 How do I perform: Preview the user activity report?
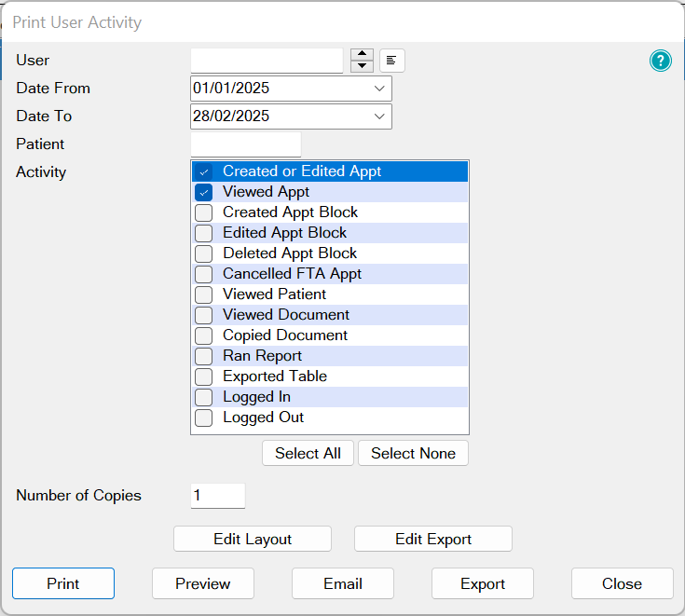[x=203, y=584]
